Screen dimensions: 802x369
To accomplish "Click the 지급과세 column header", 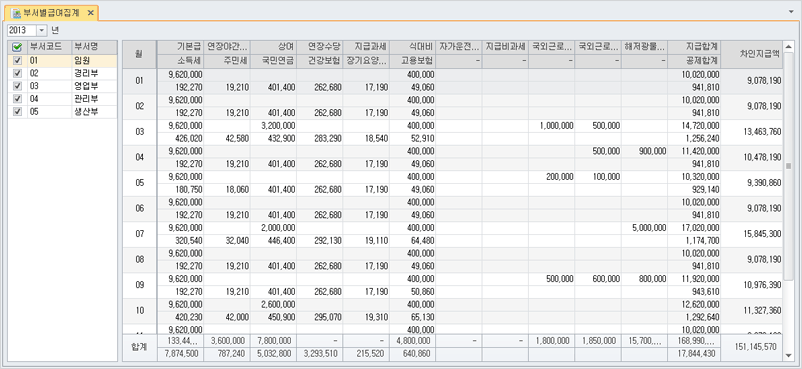I will pos(366,47).
